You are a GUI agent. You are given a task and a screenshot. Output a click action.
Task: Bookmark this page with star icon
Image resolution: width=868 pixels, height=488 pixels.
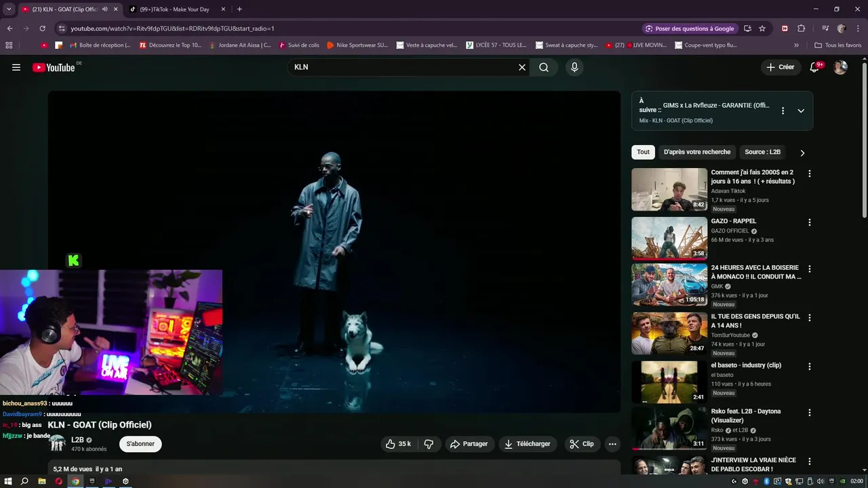point(762,28)
